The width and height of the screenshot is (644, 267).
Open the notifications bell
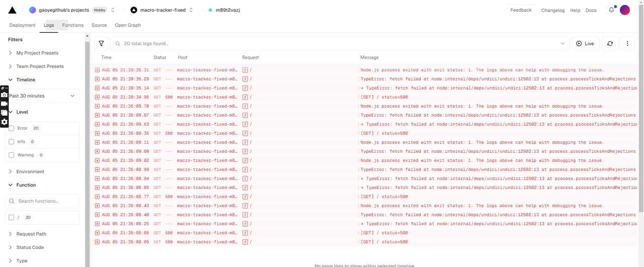(611, 10)
